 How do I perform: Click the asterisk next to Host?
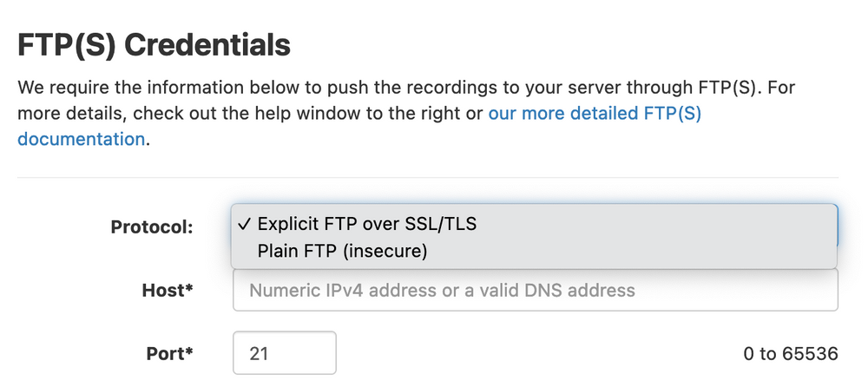(188, 288)
